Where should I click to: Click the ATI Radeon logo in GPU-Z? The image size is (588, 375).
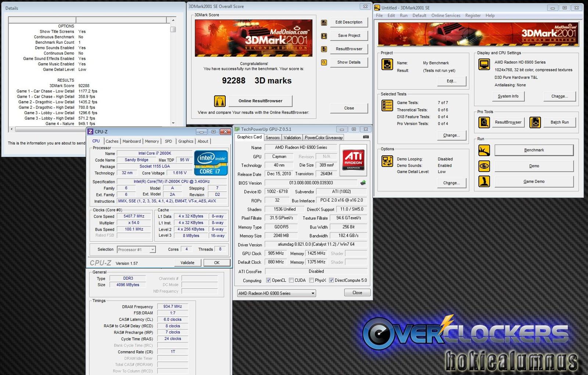(x=353, y=159)
